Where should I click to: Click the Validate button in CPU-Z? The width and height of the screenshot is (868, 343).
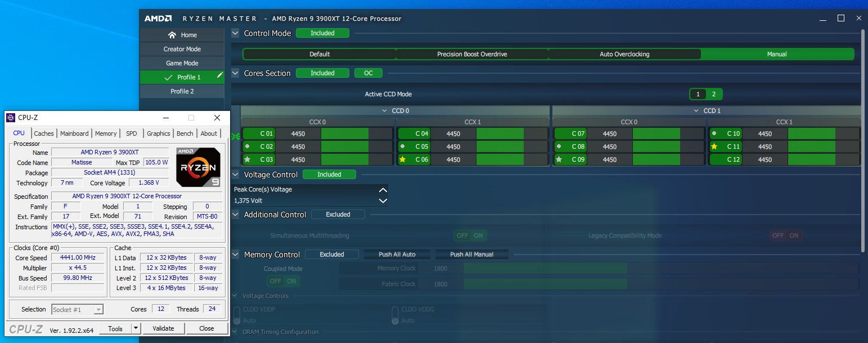point(163,328)
